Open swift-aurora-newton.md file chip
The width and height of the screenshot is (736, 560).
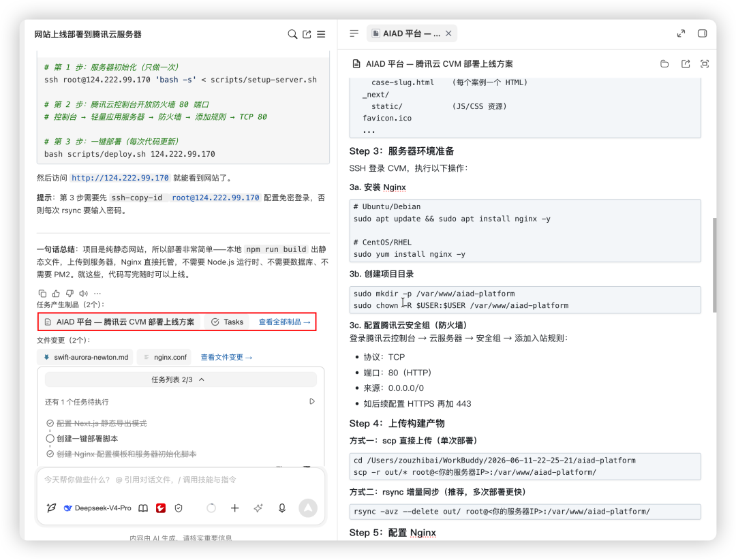coord(86,357)
